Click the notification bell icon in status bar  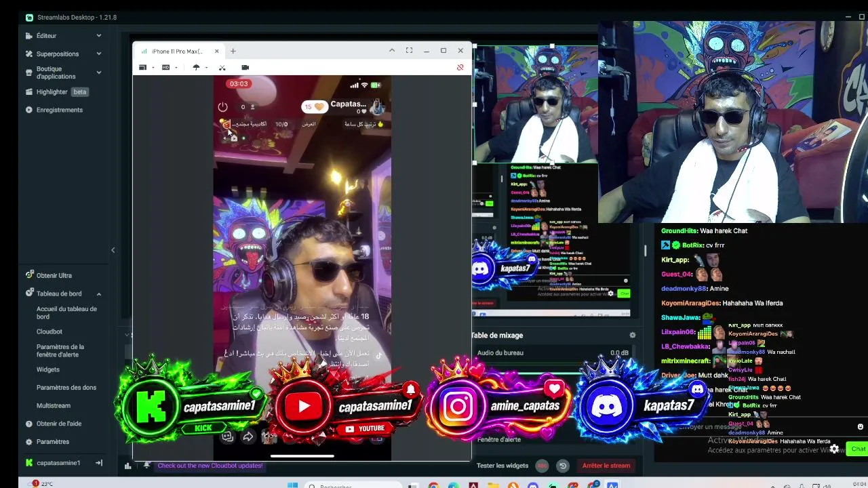146,465
